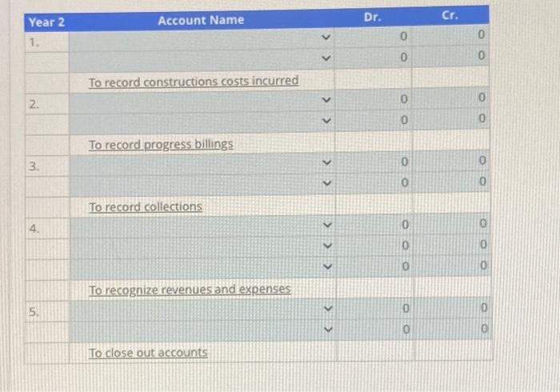Screen dimensions: 560x392
Task: Expand first account dropdown for entry 5
Action: (203, 310)
